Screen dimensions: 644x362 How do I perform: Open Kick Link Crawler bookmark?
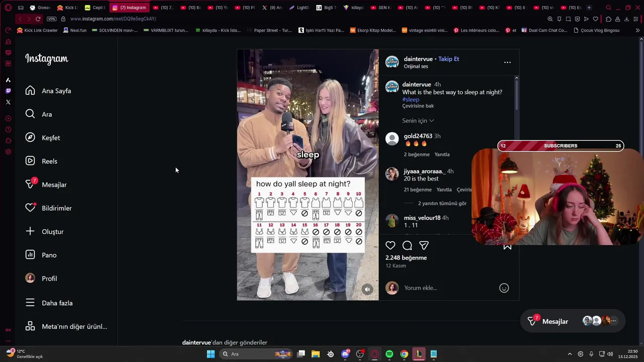pyautogui.click(x=37, y=30)
